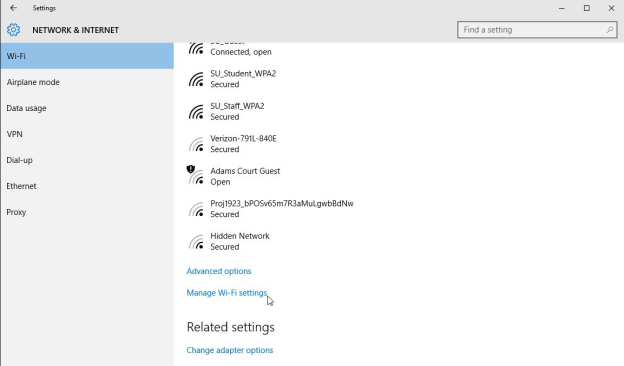Click the Proj1923 network signal icon
Viewport: 624px width, 366px height.
(196, 209)
